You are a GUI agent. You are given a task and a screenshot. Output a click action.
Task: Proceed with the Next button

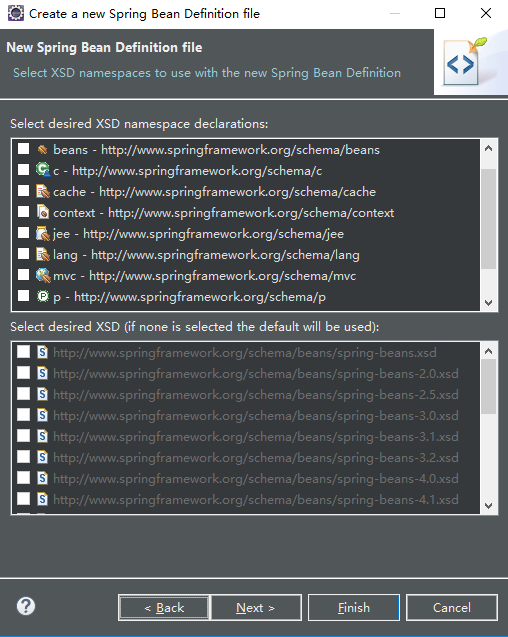[256, 608]
